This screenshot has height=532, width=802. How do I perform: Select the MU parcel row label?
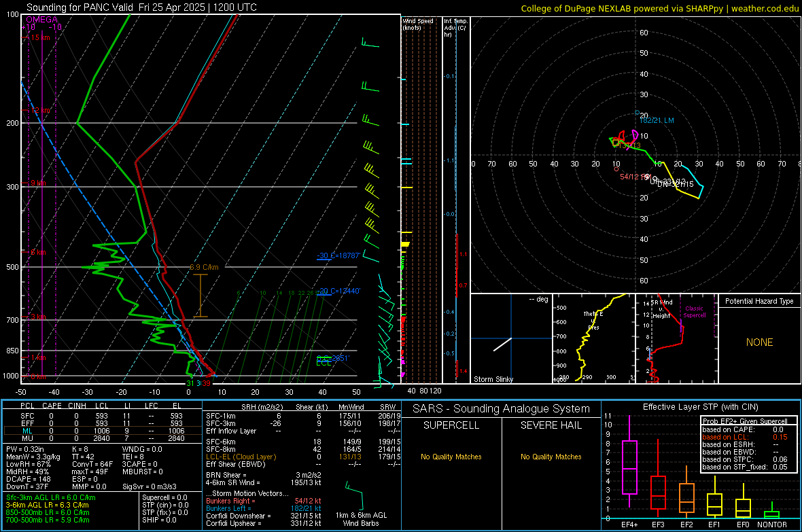tap(27, 438)
